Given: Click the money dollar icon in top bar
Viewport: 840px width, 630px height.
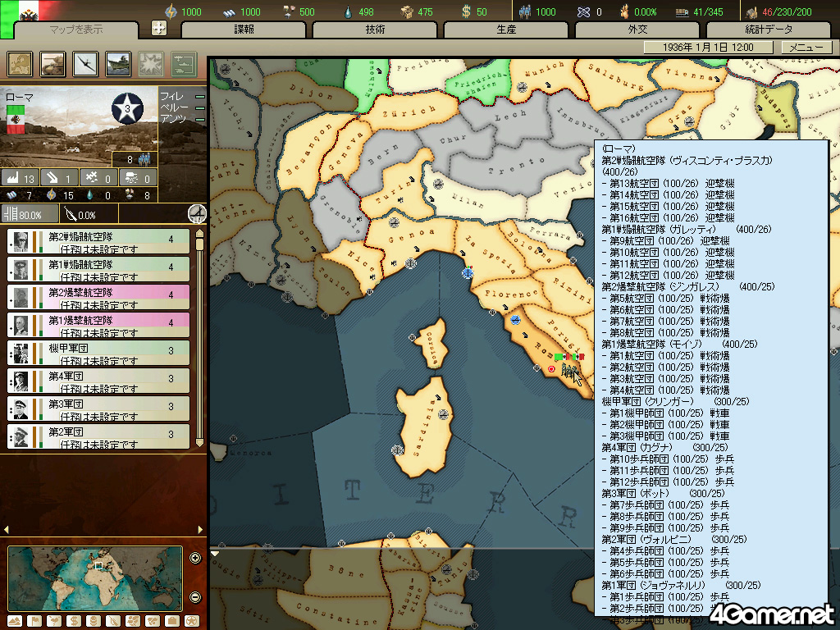Looking at the screenshot, I should coord(467,11).
